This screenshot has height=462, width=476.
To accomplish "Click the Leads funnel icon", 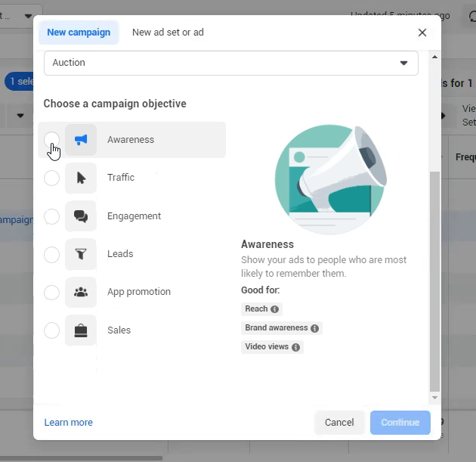I will (x=81, y=254).
